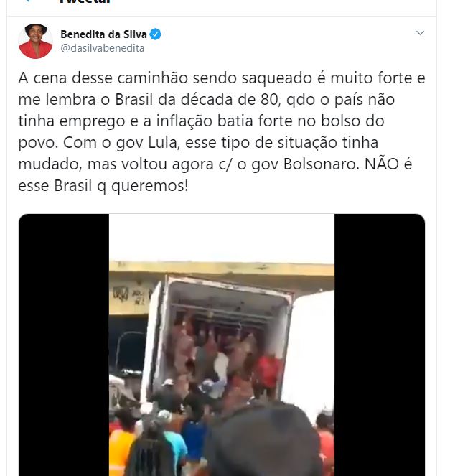Click the right black bar of the video
Viewport: 450px width, 476px height.
(380, 345)
